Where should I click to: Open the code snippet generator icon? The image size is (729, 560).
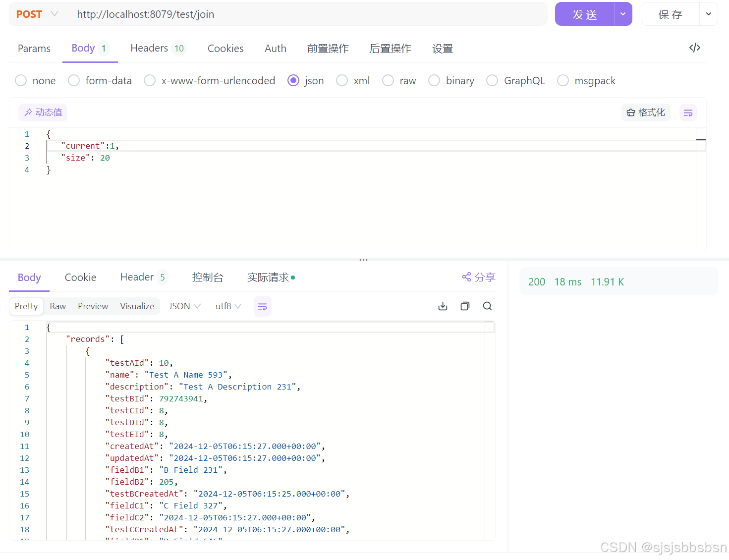694,48
